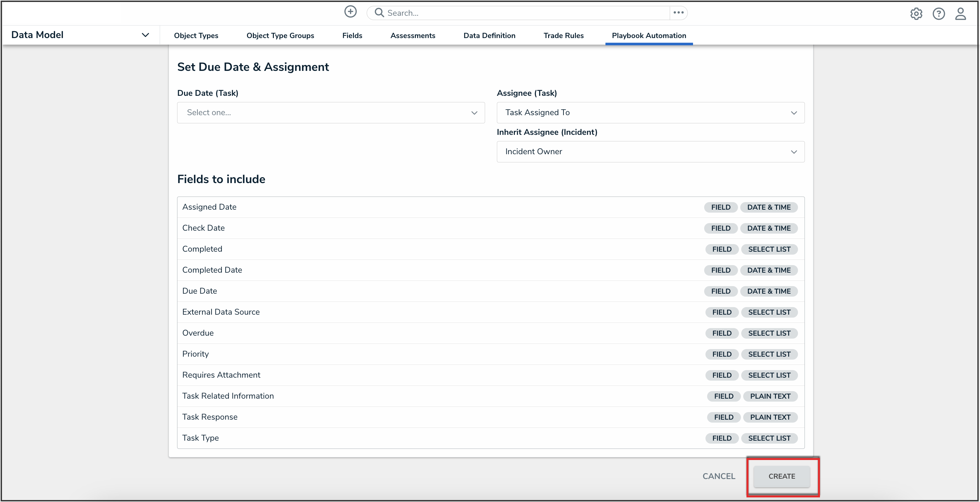This screenshot has width=980, height=502.
Task: Go to the Trade Rules tab
Action: [x=563, y=36]
